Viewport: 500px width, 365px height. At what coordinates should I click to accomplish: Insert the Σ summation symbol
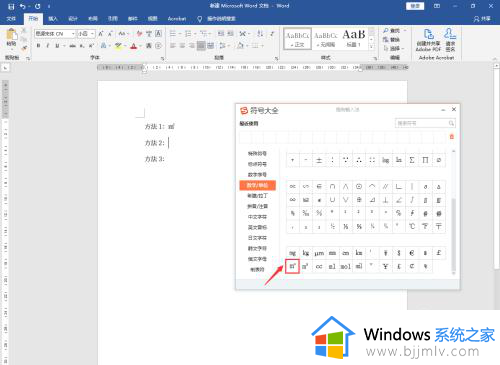pyautogui.click(x=412, y=160)
